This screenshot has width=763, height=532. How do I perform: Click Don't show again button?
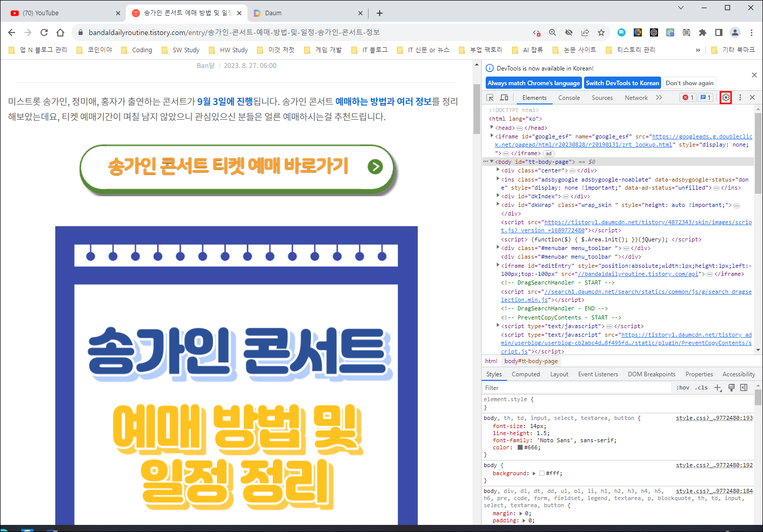689,83
